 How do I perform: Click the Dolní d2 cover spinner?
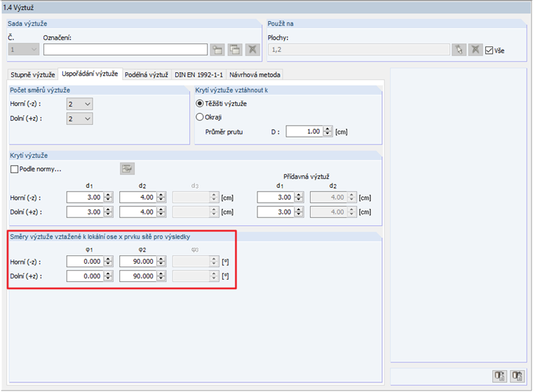161,212
